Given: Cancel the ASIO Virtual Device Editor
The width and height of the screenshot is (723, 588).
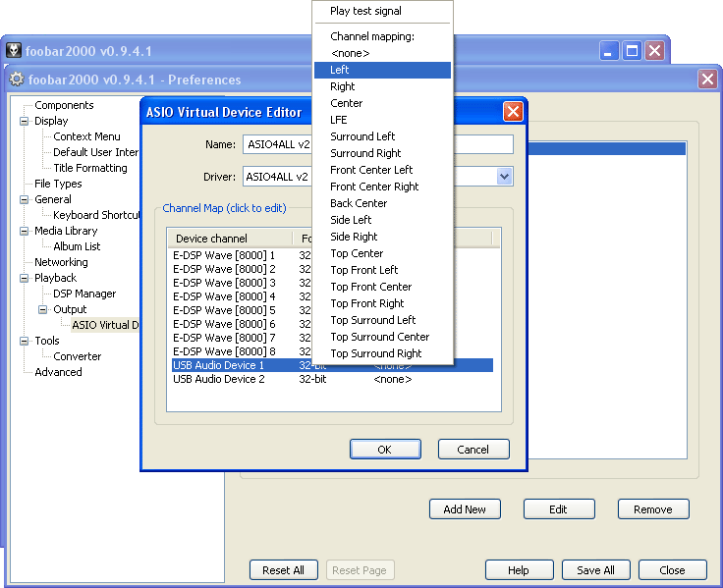Looking at the screenshot, I should (x=473, y=450).
